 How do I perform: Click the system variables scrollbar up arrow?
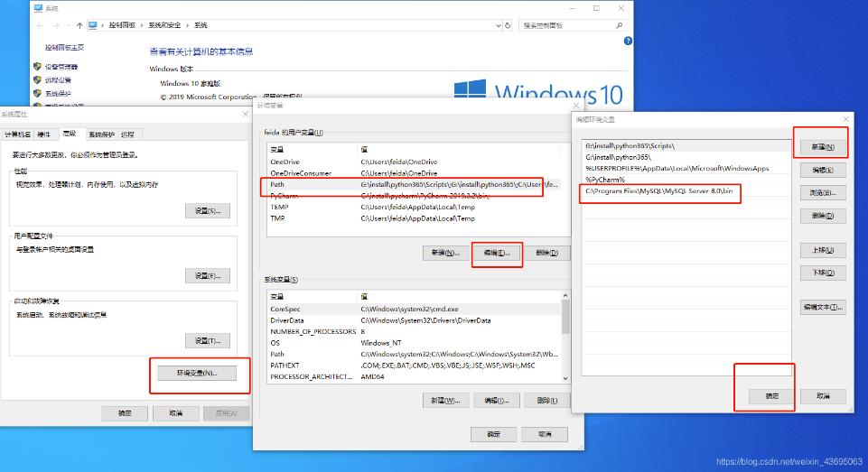pyautogui.click(x=565, y=295)
